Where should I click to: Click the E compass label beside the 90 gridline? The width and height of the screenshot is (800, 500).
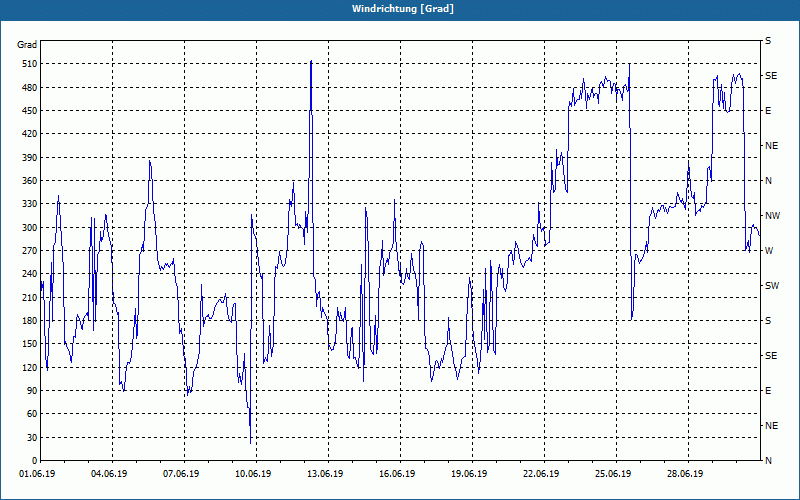(x=768, y=391)
